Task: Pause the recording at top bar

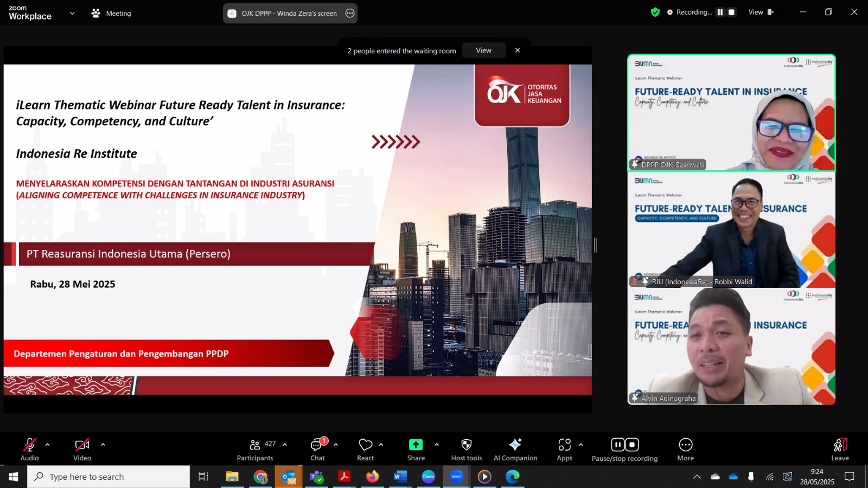Action: click(x=720, y=12)
